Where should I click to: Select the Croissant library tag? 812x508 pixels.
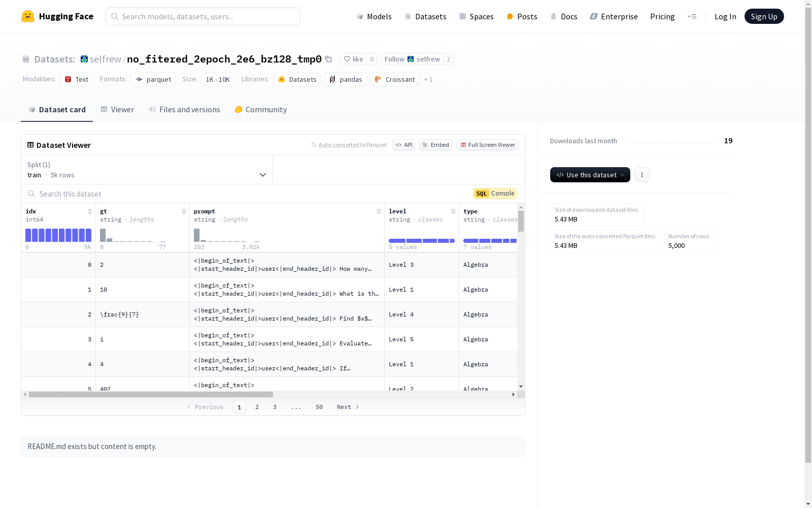coord(395,79)
